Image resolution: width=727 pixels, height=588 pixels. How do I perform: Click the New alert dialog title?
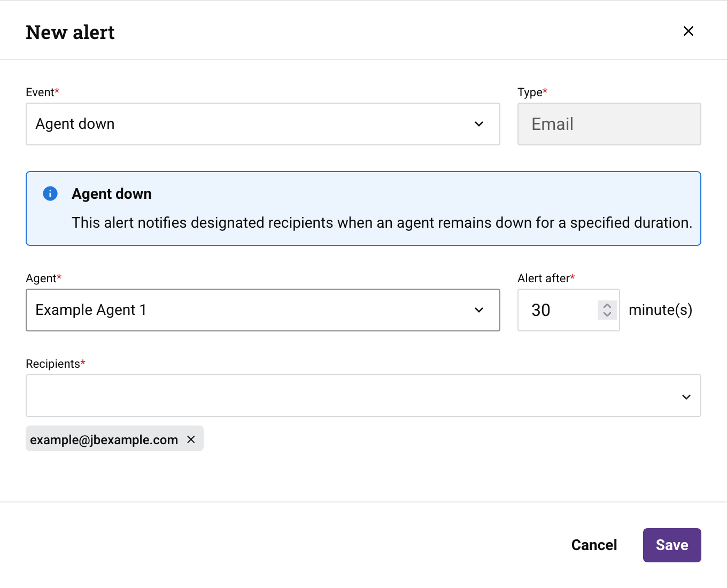70,32
